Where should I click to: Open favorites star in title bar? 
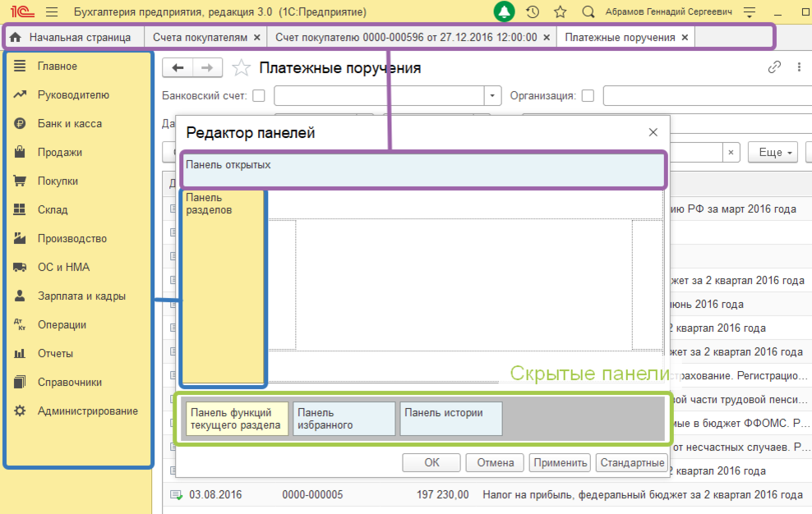pos(561,11)
